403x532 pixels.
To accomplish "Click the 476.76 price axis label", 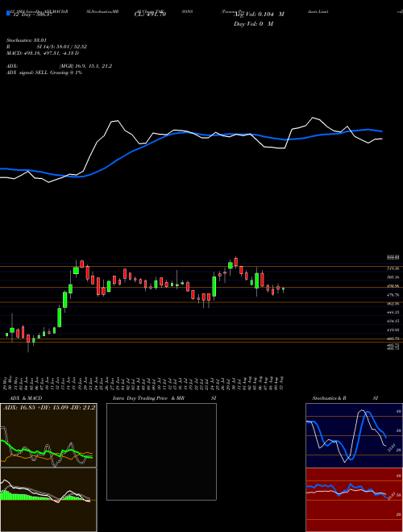I will point(393,295).
